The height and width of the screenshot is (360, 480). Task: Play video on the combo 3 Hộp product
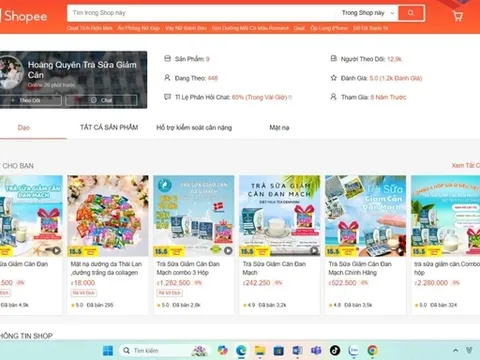pos(228,250)
